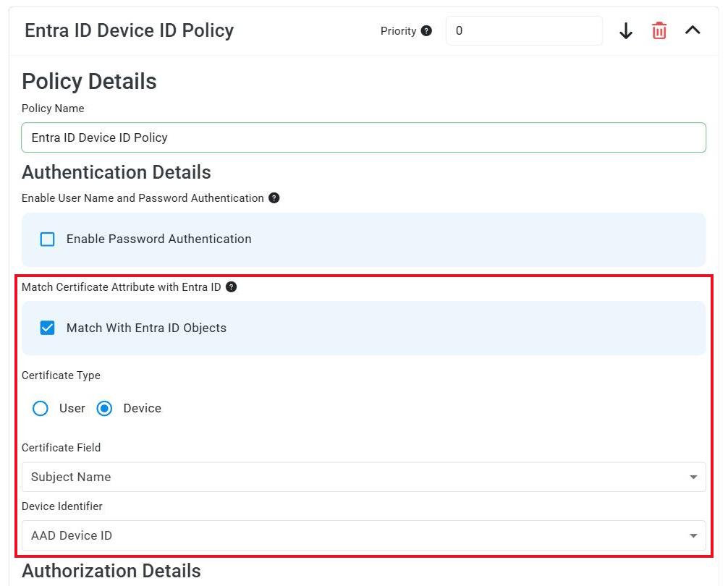Click the Priority input field

coord(524,30)
